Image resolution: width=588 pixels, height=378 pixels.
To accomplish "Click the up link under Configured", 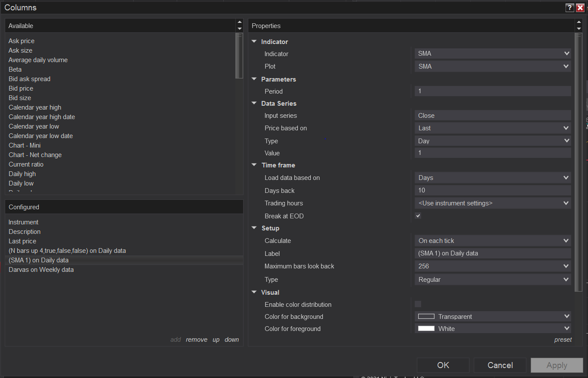I will coord(216,340).
